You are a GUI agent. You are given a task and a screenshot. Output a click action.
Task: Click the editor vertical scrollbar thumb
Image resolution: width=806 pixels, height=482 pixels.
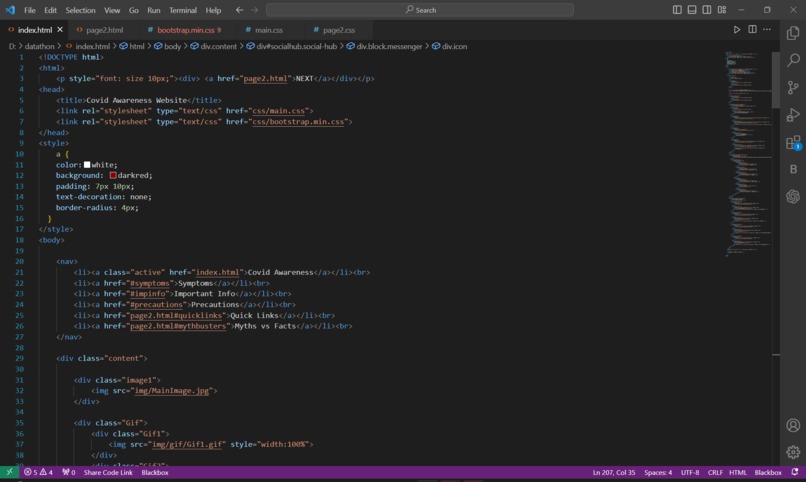pyautogui.click(x=776, y=80)
